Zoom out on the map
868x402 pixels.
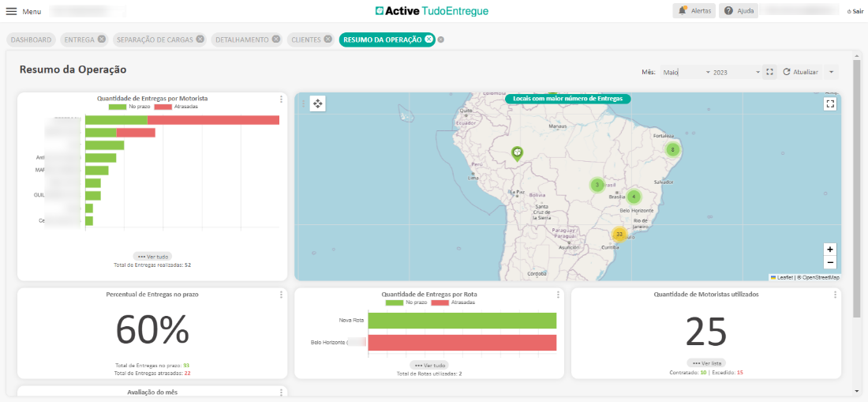pyautogui.click(x=830, y=262)
